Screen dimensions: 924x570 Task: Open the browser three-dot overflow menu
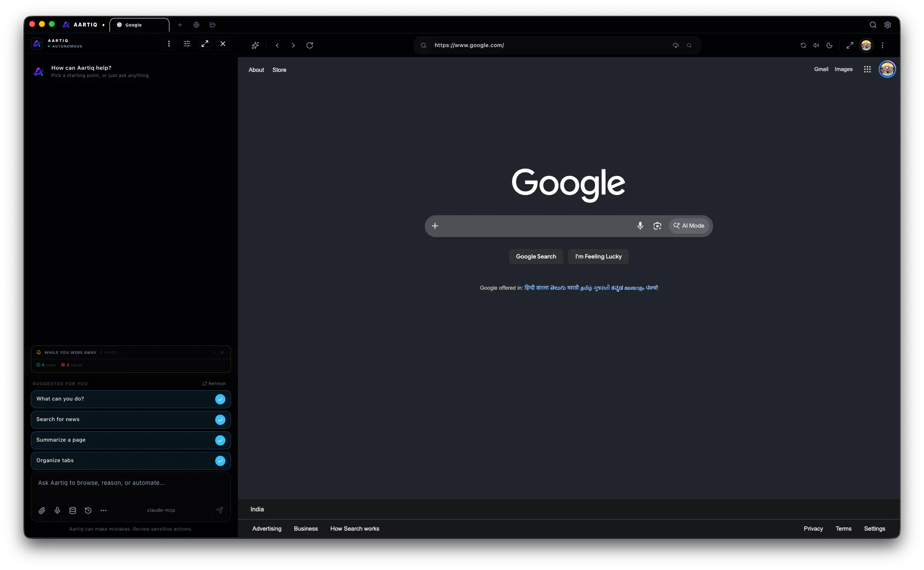(883, 45)
